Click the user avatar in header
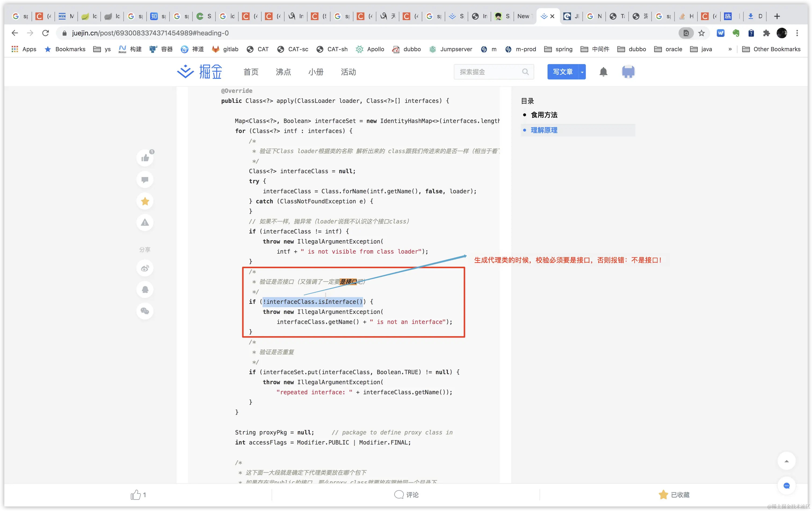Viewport: 812px width, 511px height. [628, 72]
